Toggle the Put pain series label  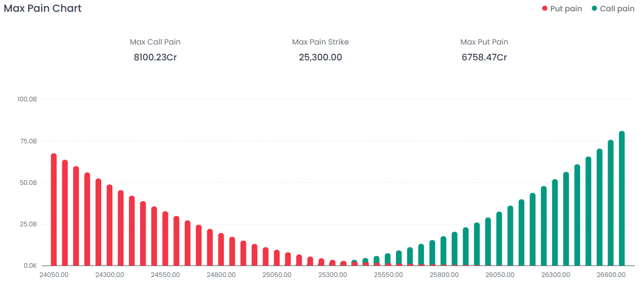pyautogui.click(x=566, y=9)
